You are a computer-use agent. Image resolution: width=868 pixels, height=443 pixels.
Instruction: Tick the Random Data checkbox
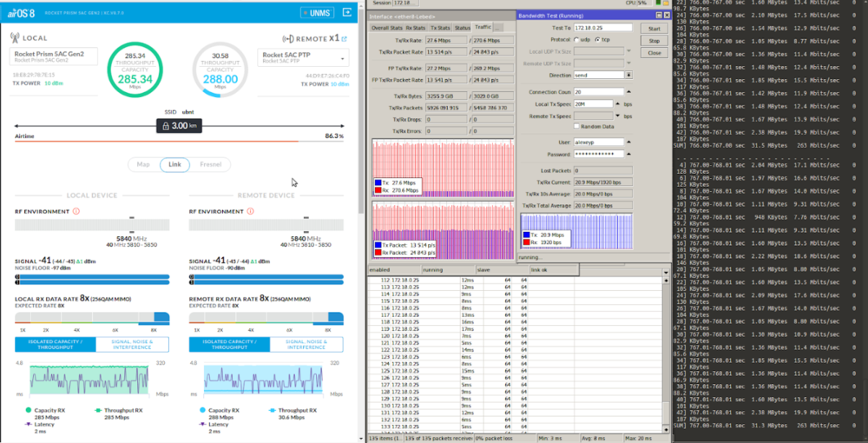[577, 126]
